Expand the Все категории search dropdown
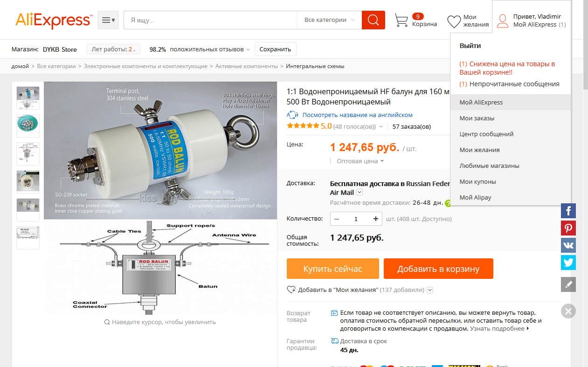This screenshot has width=588, height=367. [329, 20]
